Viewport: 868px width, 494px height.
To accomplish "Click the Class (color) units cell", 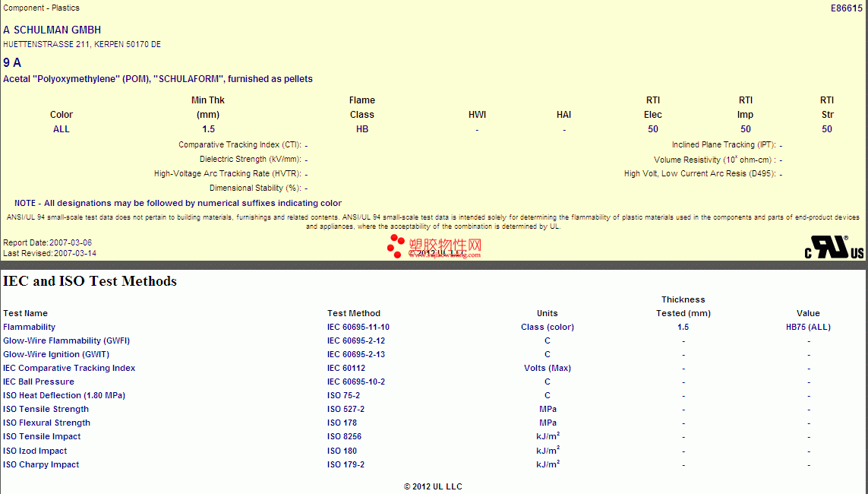I will (x=548, y=328).
